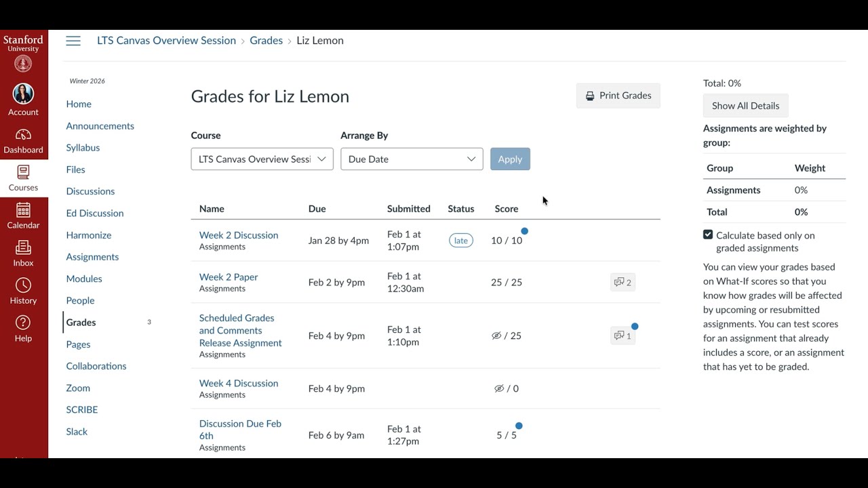This screenshot has height=488, width=868.
Task: Click Show All Details button
Action: coord(745,106)
